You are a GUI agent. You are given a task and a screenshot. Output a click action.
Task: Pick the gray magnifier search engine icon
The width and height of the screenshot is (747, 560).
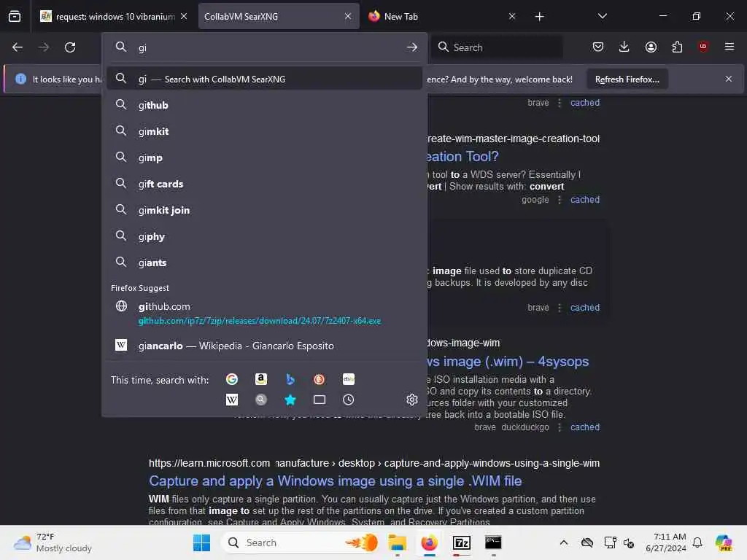pyautogui.click(x=260, y=400)
